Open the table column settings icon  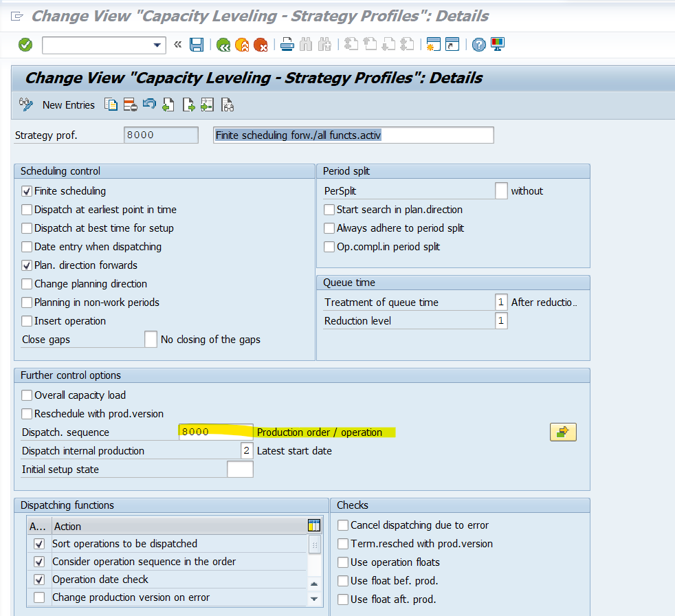[x=314, y=525]
